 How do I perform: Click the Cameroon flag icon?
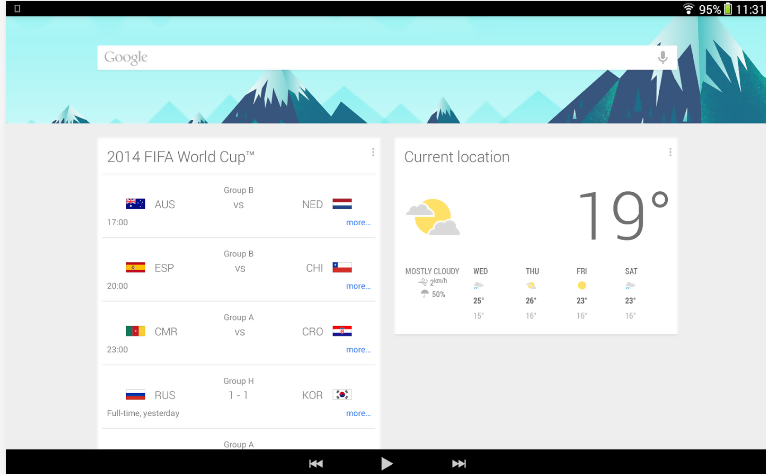click(135, 331)
